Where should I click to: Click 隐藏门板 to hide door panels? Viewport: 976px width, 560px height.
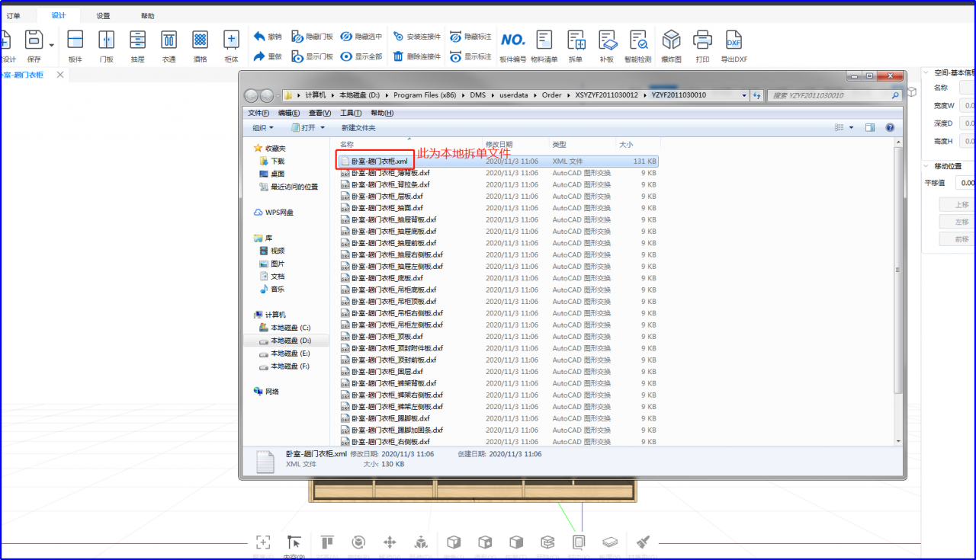coord(313,36)
